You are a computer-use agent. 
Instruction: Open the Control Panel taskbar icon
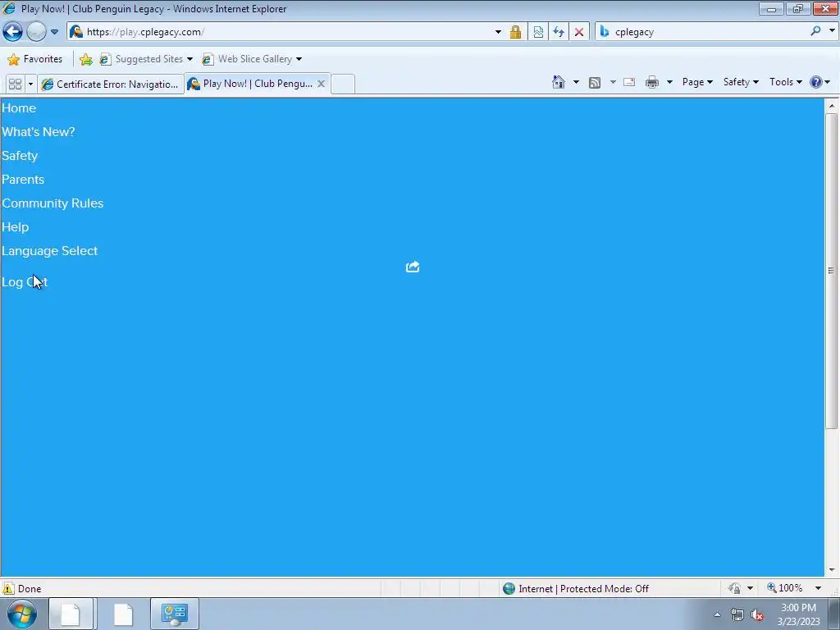click(175, 614)
